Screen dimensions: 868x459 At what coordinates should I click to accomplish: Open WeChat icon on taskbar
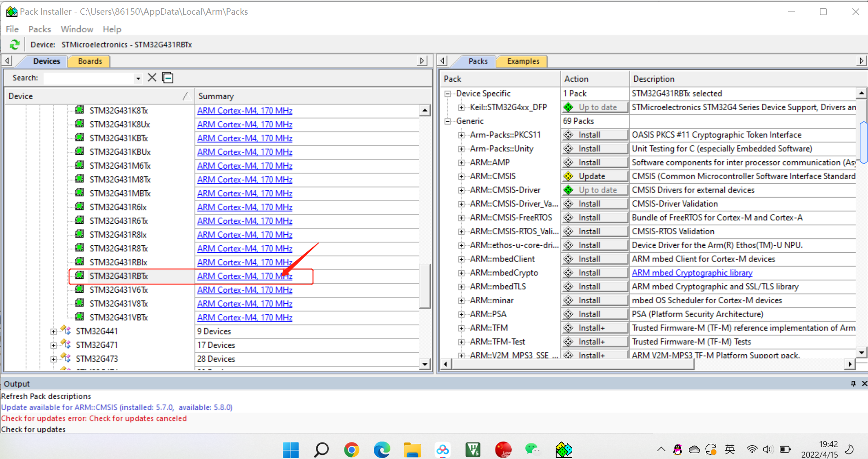coord(533,449)
